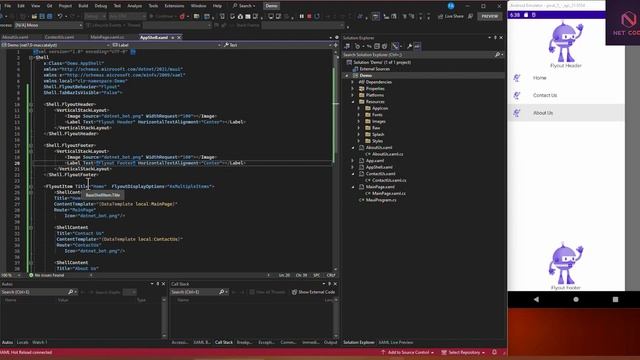
Task: Click the Live Share icon
Action: pyautogui.click(x=440, y=16)
